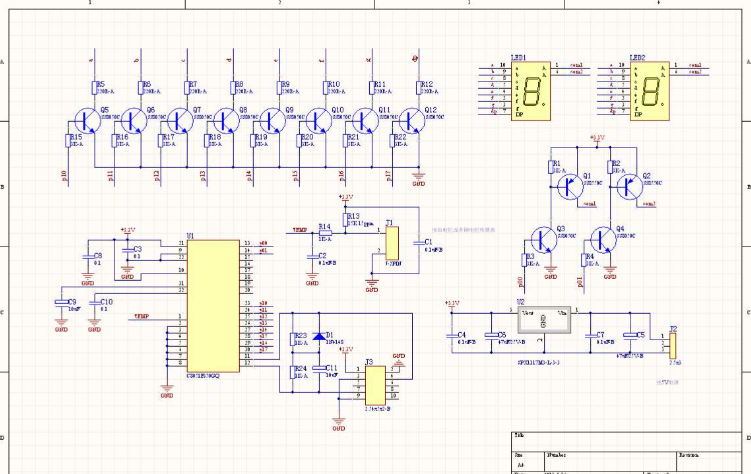
Task: Click the J2 power connector
Action: click(x=673, y=344)
